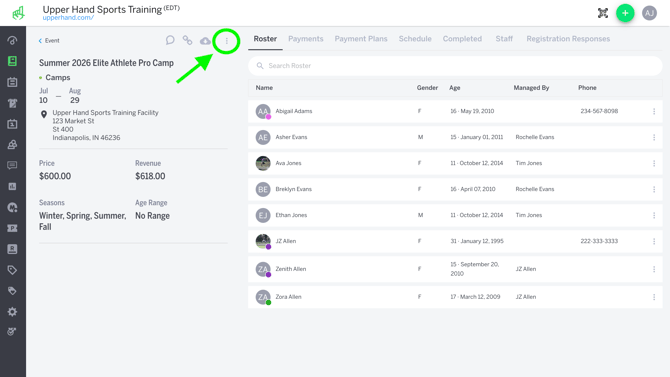Open options menu for Zora Allen row
The height and width of the screenshot is (377, 670).
point(654,297)
